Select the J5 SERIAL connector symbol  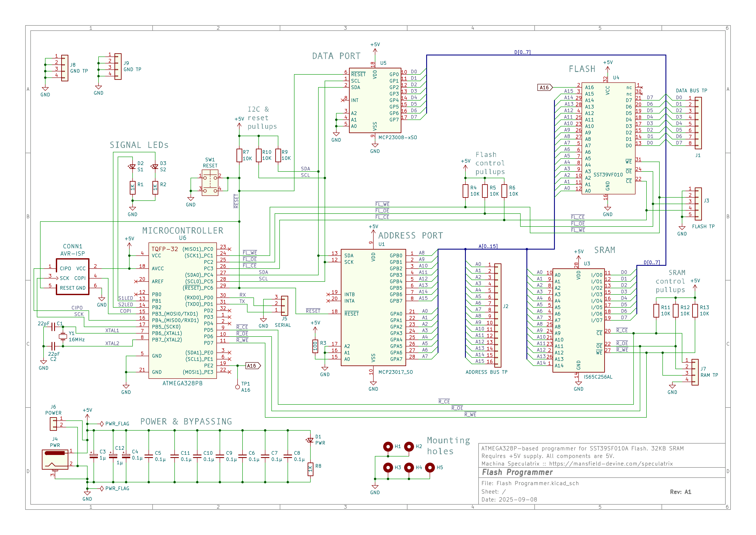(x=285, y=306)
